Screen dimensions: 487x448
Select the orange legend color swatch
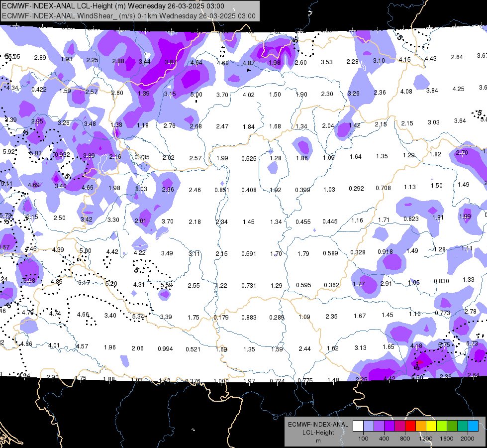(x=421, y=426)
